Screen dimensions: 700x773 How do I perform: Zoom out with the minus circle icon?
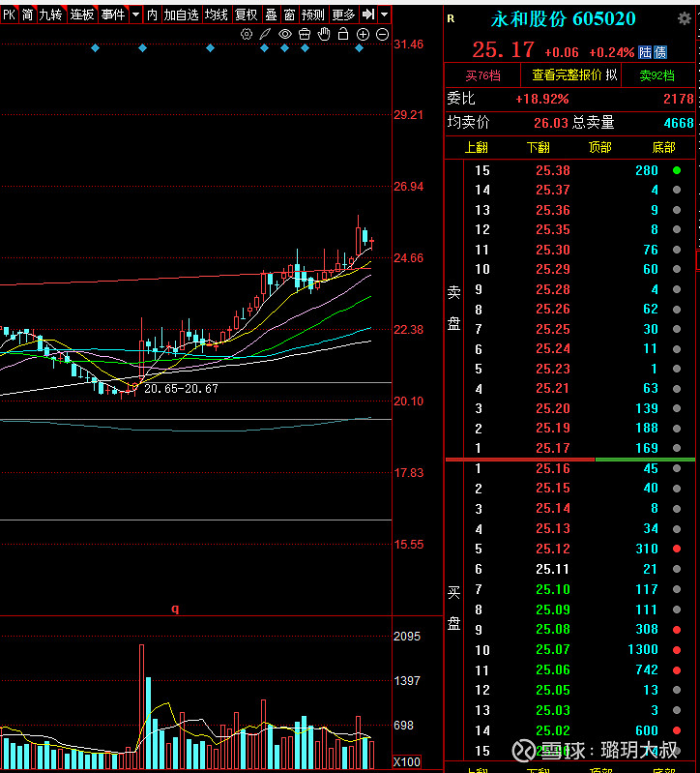click(x=382, y=34)
